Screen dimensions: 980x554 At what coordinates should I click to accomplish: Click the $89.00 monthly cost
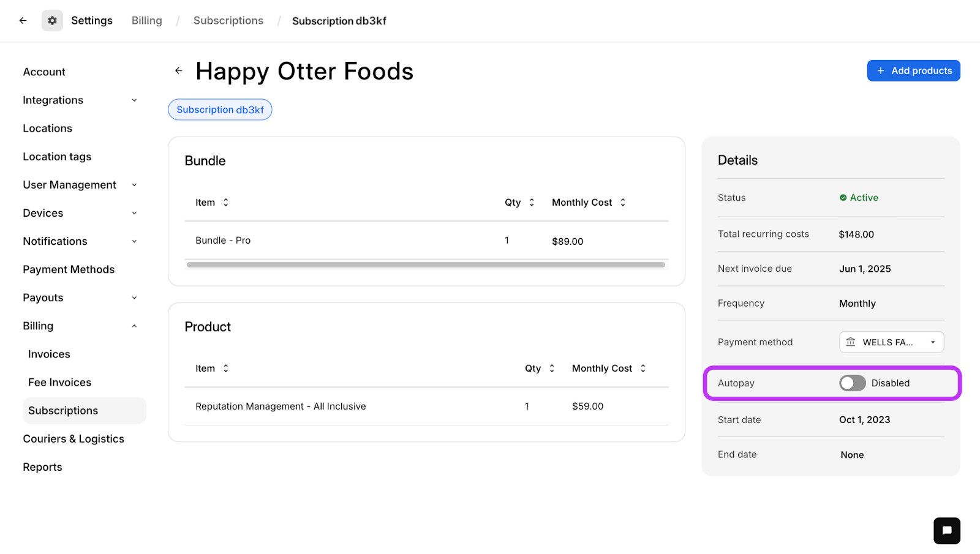[x=567, y=241]
